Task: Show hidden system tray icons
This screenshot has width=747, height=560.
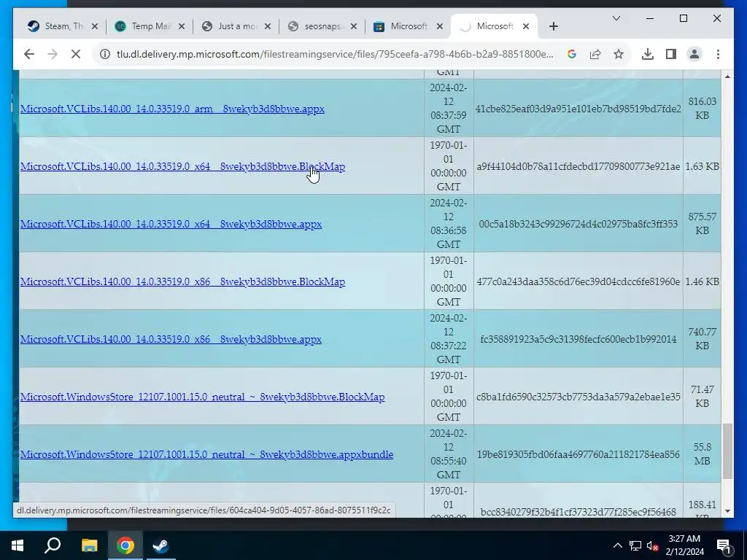Action: point(617,545)
